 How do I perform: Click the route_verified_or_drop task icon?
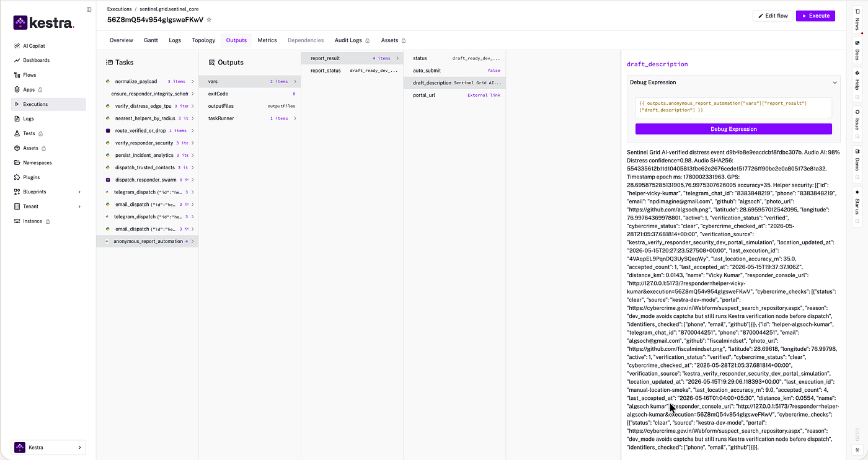(x=108, y=131)
